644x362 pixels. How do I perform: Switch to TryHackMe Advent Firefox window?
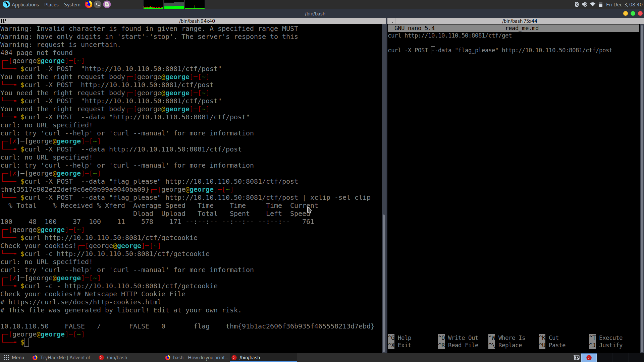coord(63,358)
